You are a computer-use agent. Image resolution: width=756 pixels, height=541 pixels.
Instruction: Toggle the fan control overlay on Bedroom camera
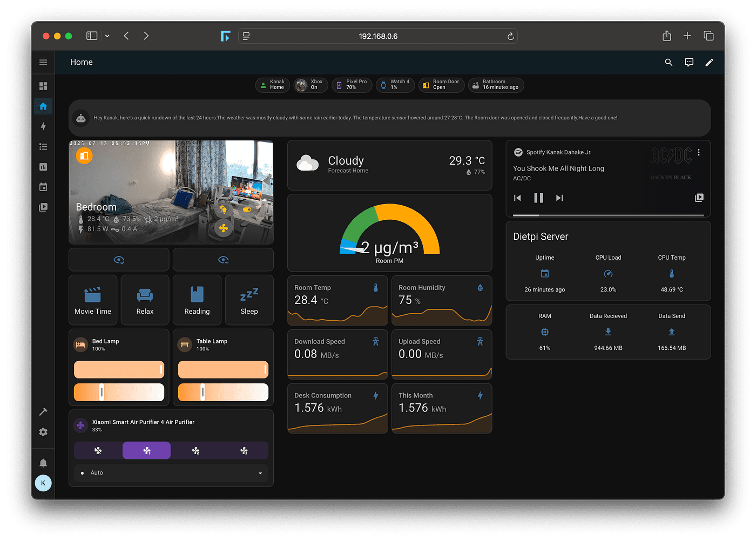[x=224, y=228]
